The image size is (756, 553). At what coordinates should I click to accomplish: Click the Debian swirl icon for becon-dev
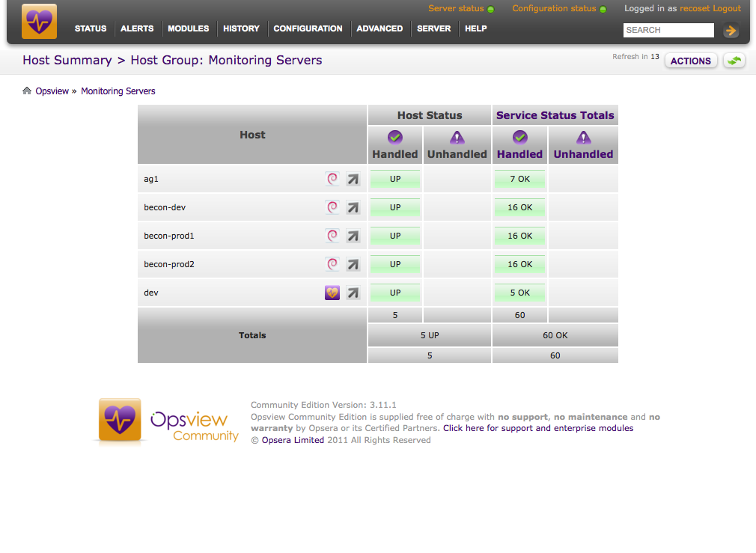point(332,207)
